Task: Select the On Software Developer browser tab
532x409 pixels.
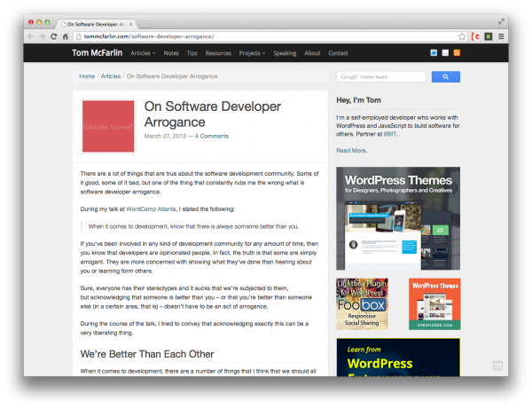Action: [96, 24]
